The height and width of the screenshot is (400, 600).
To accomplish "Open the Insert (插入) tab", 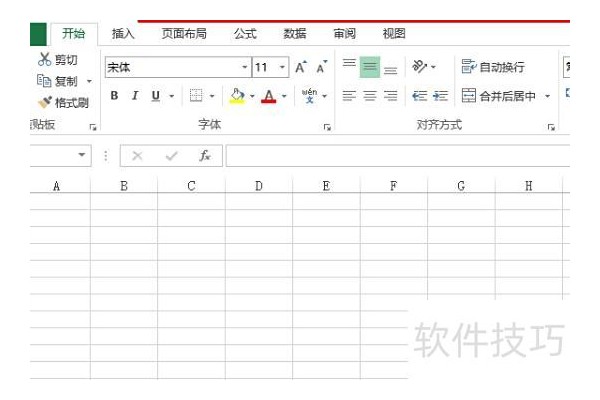I will click(123, 34).
